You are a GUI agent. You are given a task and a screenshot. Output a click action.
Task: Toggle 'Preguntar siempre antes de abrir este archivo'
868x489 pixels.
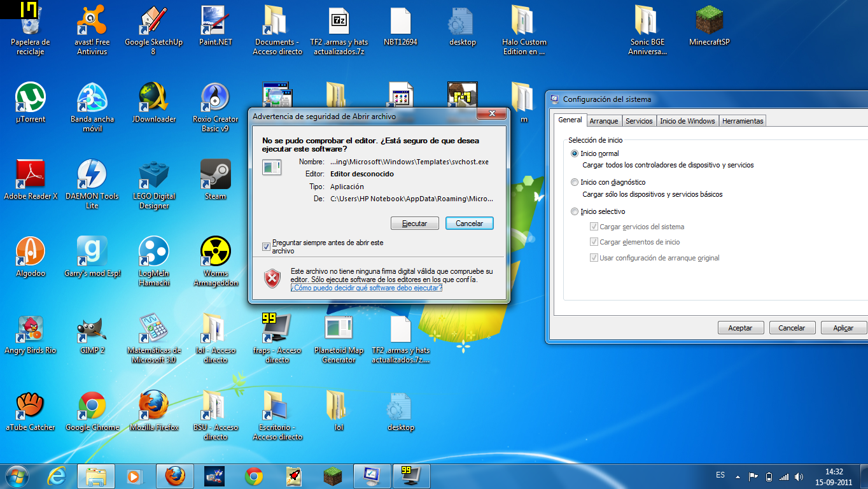266,246
